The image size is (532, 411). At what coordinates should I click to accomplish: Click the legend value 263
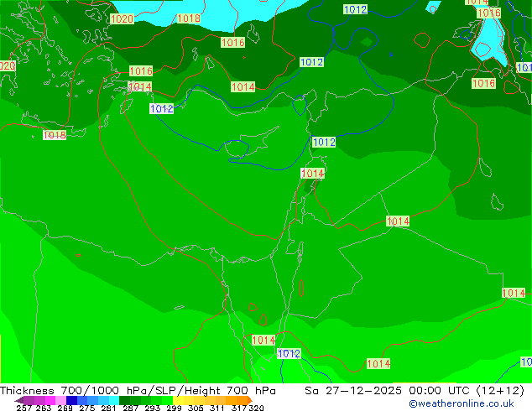click(x=44, y=408)
